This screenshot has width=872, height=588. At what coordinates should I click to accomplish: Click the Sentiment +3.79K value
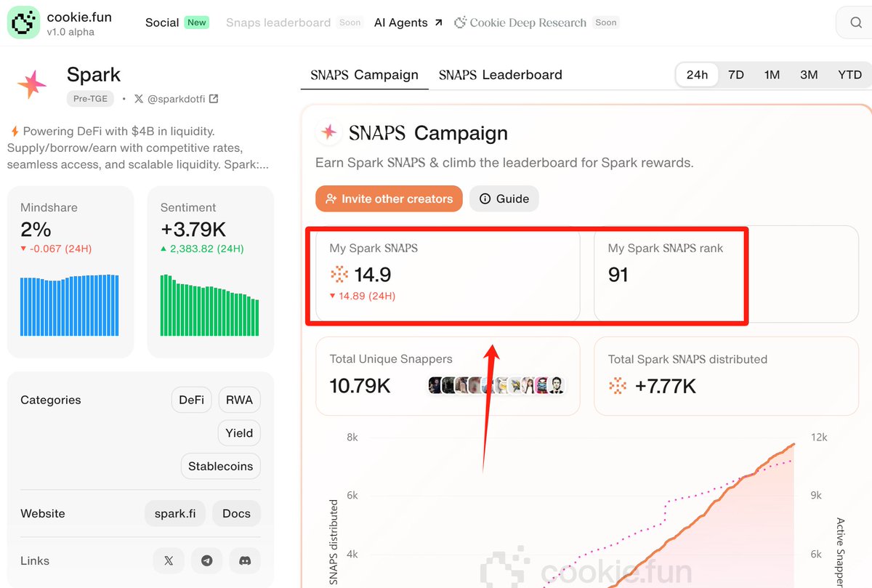193,230
